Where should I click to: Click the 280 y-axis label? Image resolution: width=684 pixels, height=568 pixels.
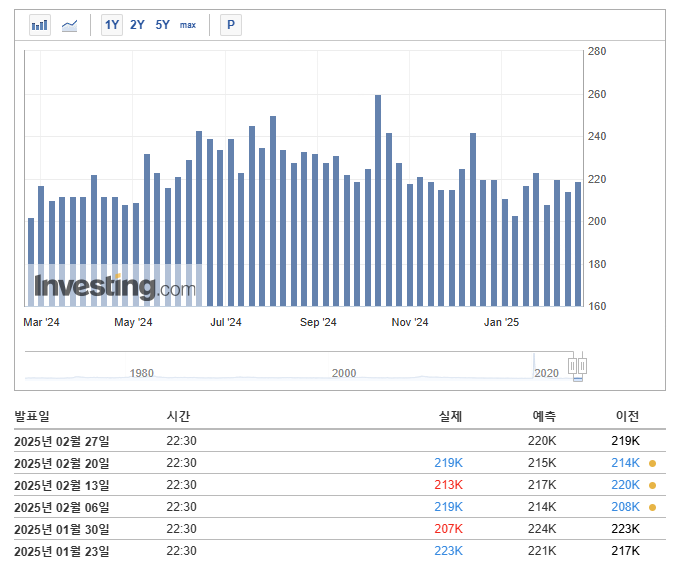click(x=597, y=51)
